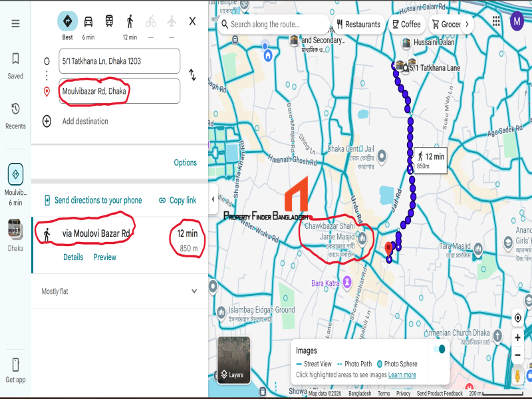532x399 pixels.
Task: Open the Saved tab
Action: [x=15, y=66]
